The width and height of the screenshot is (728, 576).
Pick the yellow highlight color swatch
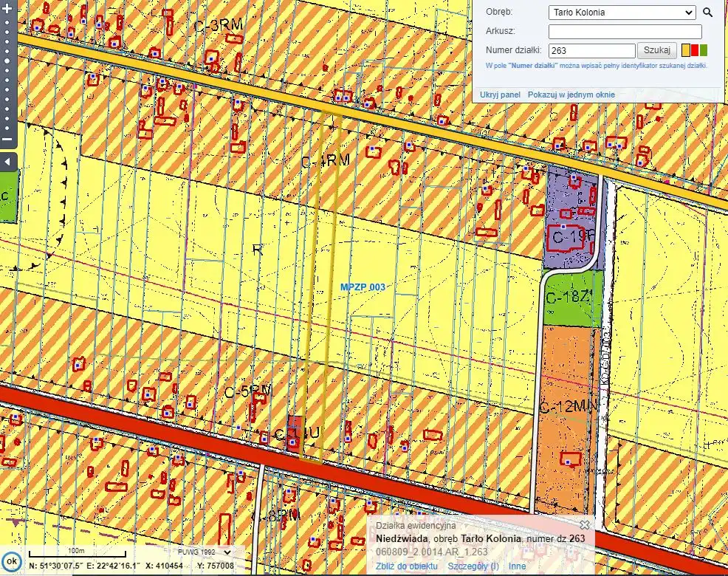click(x=686, y=51)
